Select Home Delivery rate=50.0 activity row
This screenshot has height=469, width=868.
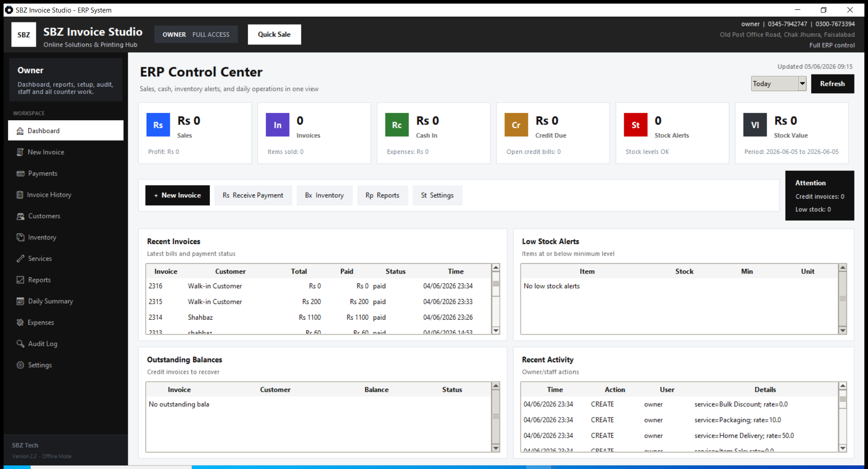pyautogui.click(x=679, y=436)
